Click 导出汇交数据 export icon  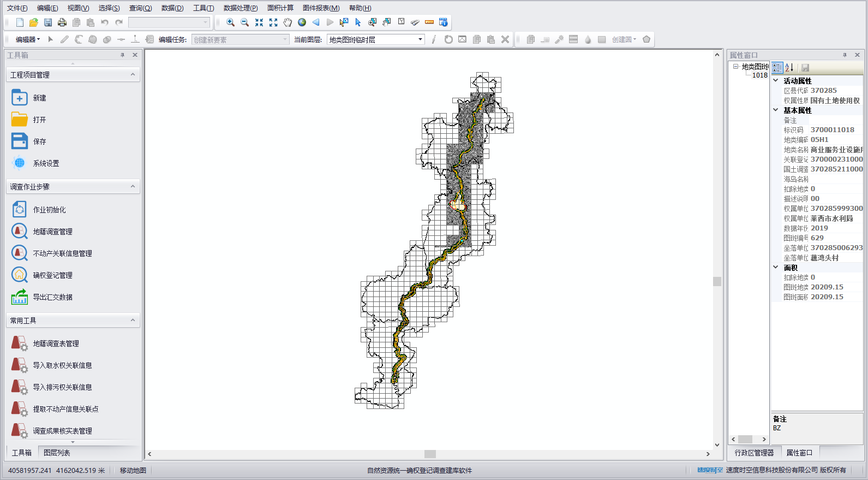pyautogui.click(x=20, y=297)
